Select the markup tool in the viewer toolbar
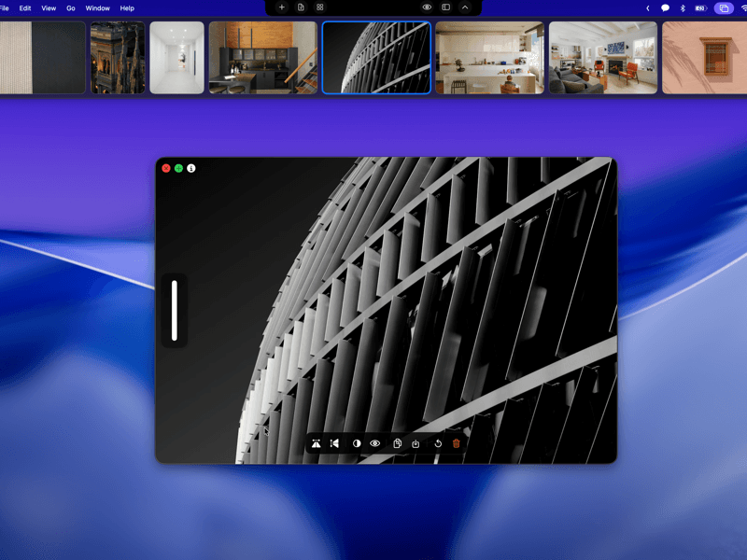The image size is (747, 560). 316,443
